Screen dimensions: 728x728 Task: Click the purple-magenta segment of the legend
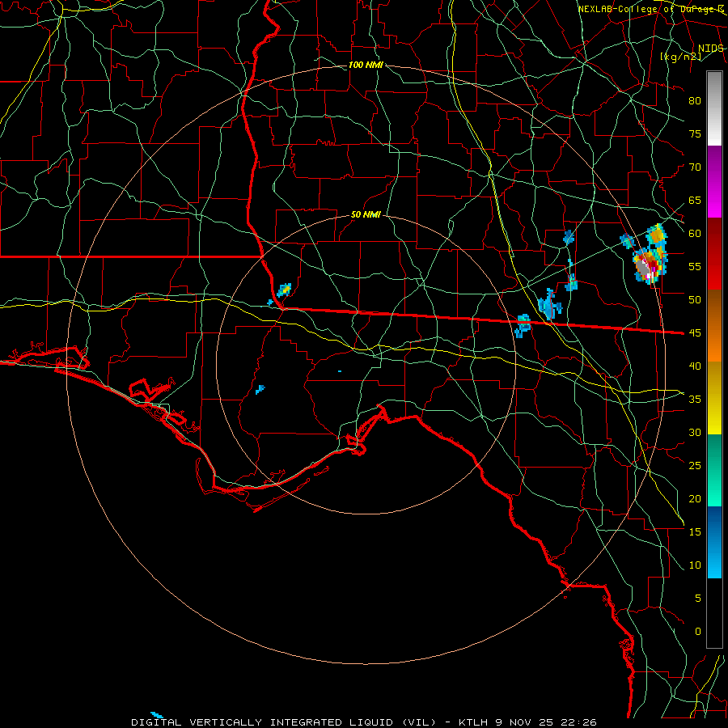click(x=714, y=181)
